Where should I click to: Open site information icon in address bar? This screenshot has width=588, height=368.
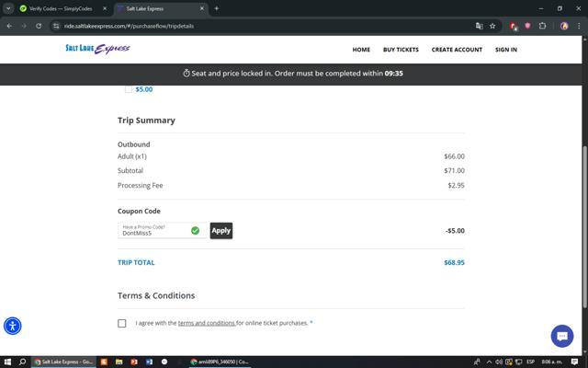tap(56, 26)
